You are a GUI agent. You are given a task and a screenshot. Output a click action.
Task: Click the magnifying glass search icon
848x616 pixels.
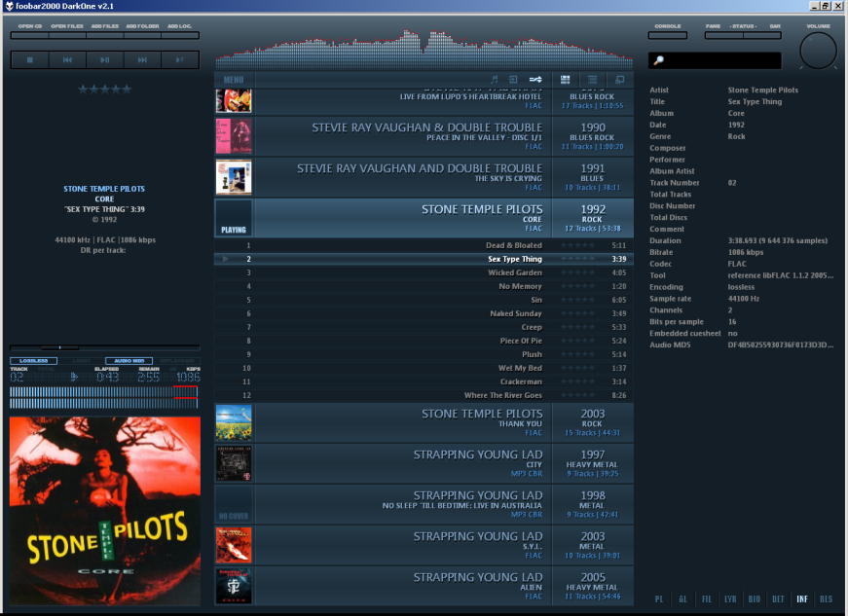point(658,60)
